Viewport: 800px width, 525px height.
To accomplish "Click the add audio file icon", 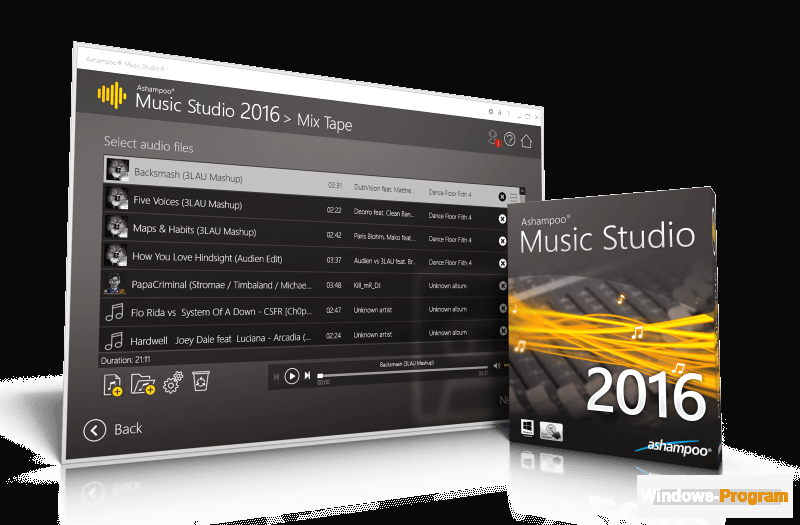I will (113, 385).
